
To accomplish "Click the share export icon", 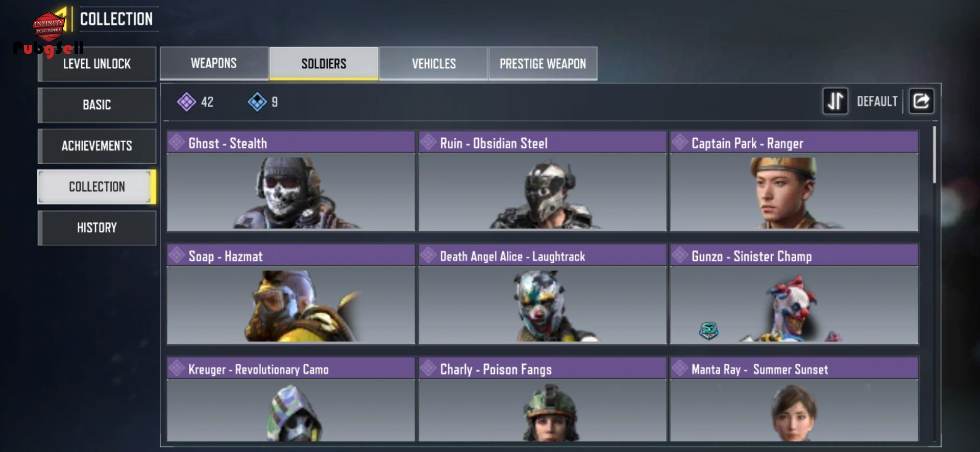I will pyautogui.click(x=921, y=101).
